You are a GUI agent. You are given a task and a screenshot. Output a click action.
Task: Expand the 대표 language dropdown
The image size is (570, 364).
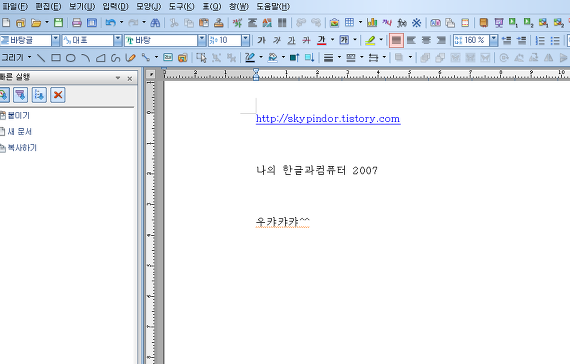pos(118,40)
